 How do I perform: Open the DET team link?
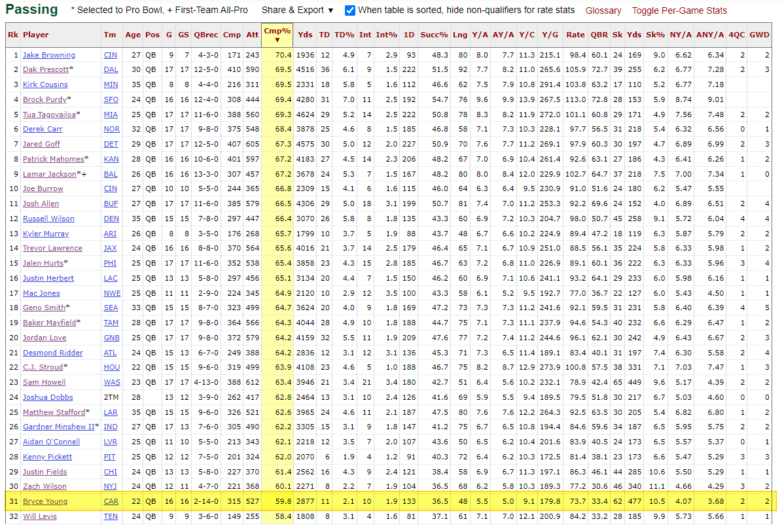[111, 144]
